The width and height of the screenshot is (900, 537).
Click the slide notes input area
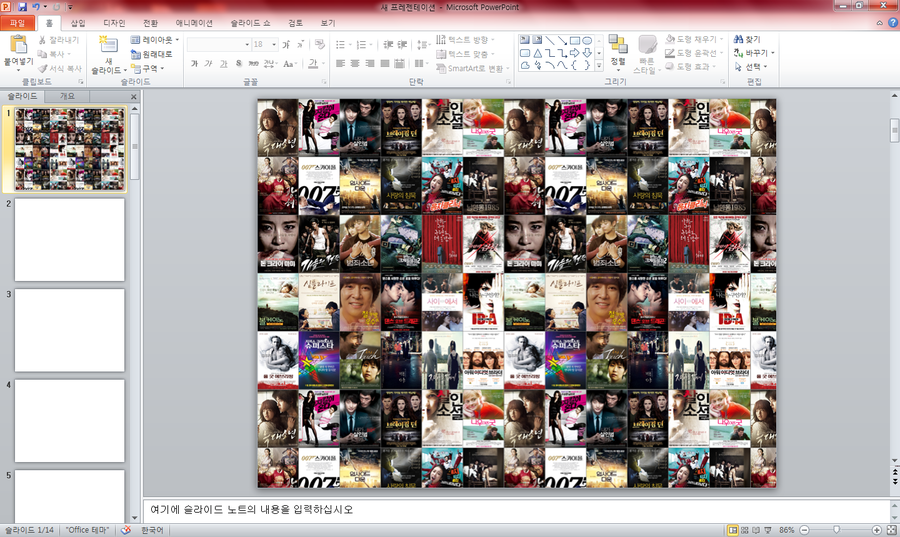pos(516,509)
